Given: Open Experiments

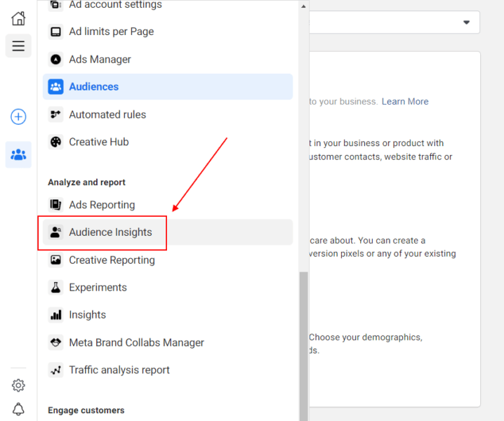Looking at the screenshot, I should [x=168, y=287].
